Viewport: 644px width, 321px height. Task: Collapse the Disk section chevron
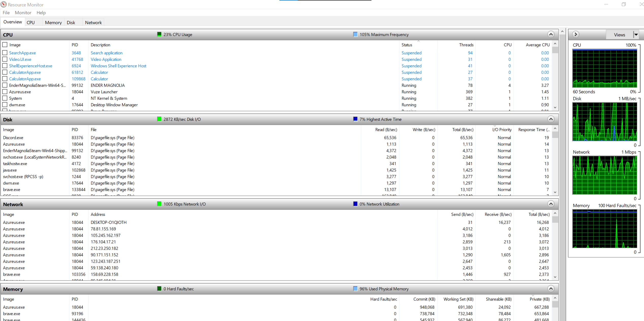click(551, 119)
